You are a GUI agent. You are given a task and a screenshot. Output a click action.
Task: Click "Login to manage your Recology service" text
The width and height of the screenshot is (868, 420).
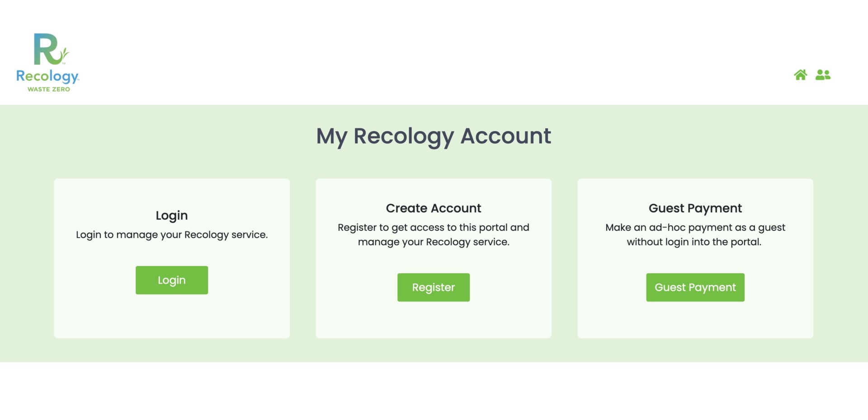(172, 235)
